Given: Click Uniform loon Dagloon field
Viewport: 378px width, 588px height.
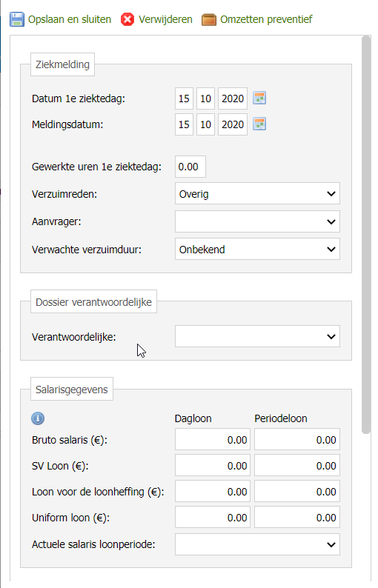Looking at the screenshot, I should pyautogui.click(x=213, y=517).
